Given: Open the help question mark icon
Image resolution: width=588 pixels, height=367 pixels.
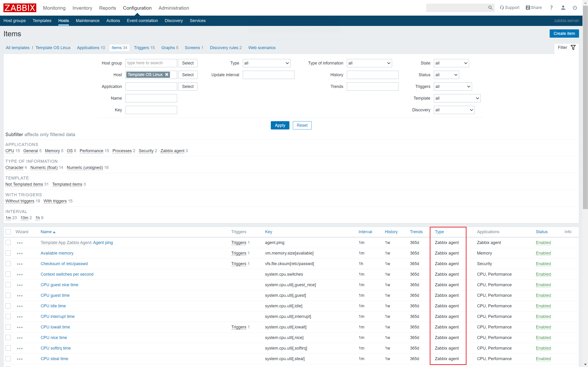Looking at the screenshot, I should (x=551, y=8).
